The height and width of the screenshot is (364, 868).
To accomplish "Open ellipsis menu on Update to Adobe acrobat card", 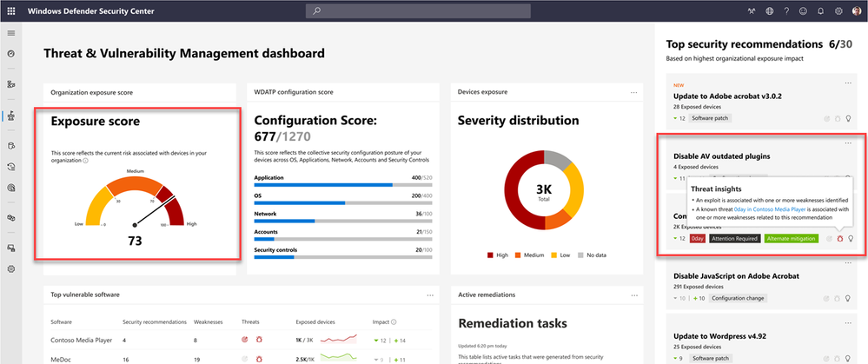I will click(848, 83).
